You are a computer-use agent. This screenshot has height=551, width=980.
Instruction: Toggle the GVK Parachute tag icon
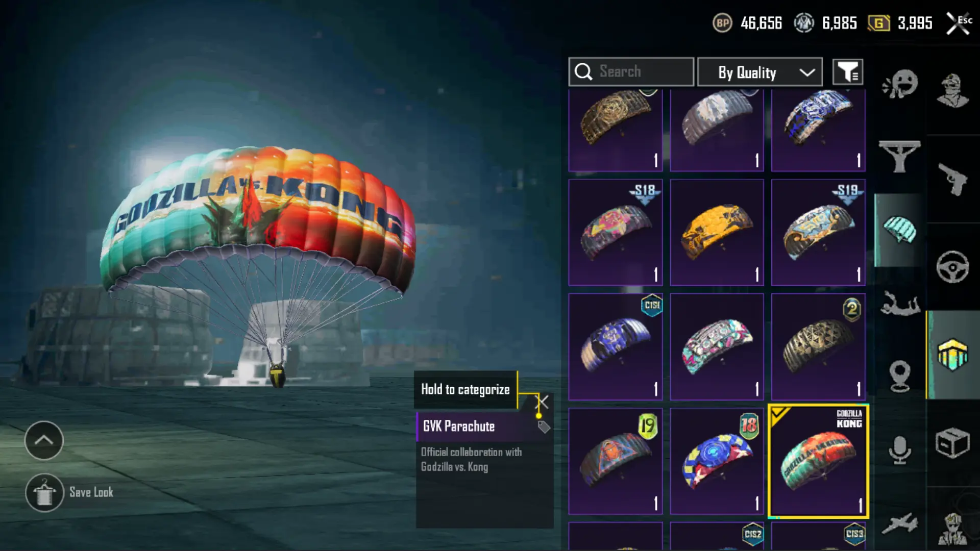544,427
